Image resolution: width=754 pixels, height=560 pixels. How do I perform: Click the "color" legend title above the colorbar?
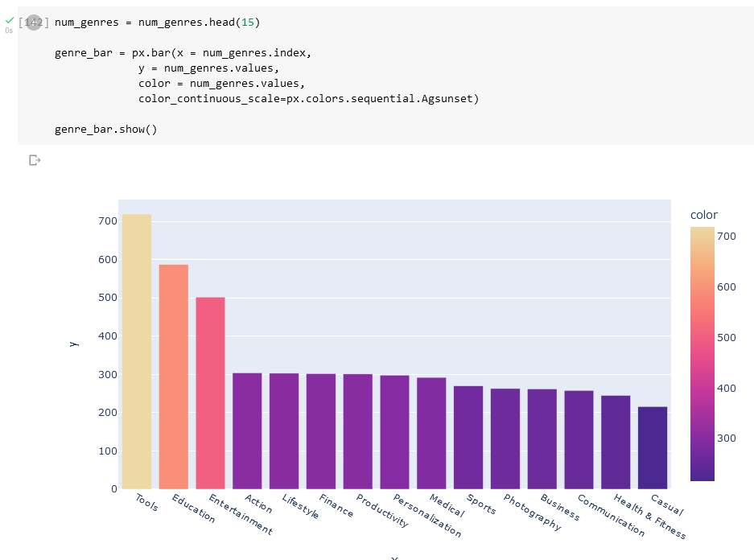pos(703,215)
